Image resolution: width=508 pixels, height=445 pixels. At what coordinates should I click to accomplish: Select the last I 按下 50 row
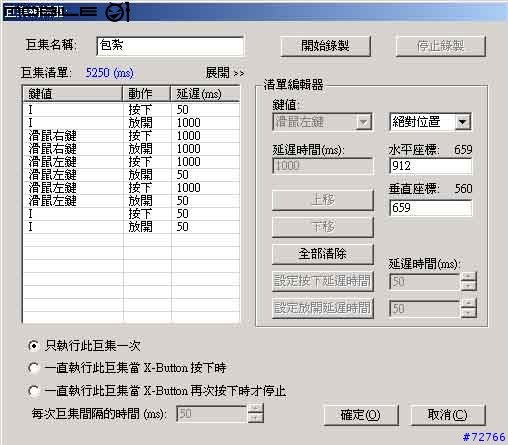(x=131, y=214)
